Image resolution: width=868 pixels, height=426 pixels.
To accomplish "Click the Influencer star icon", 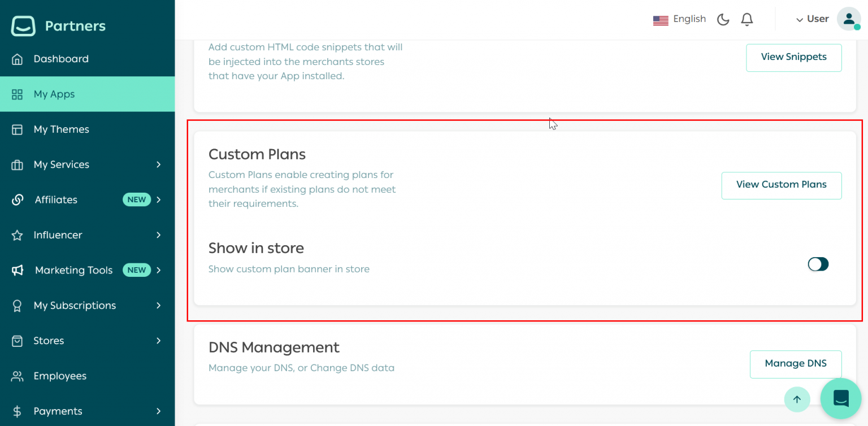I will (x=19, y=235).
